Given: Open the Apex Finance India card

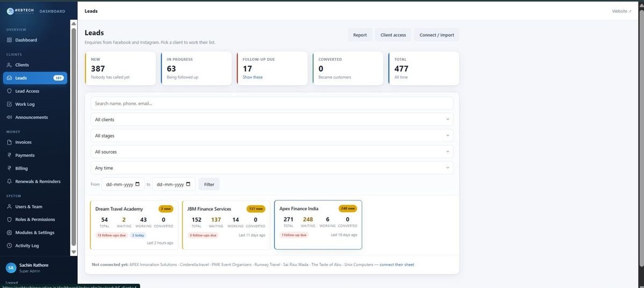Looking at the screenshot, I should [318, 225].
